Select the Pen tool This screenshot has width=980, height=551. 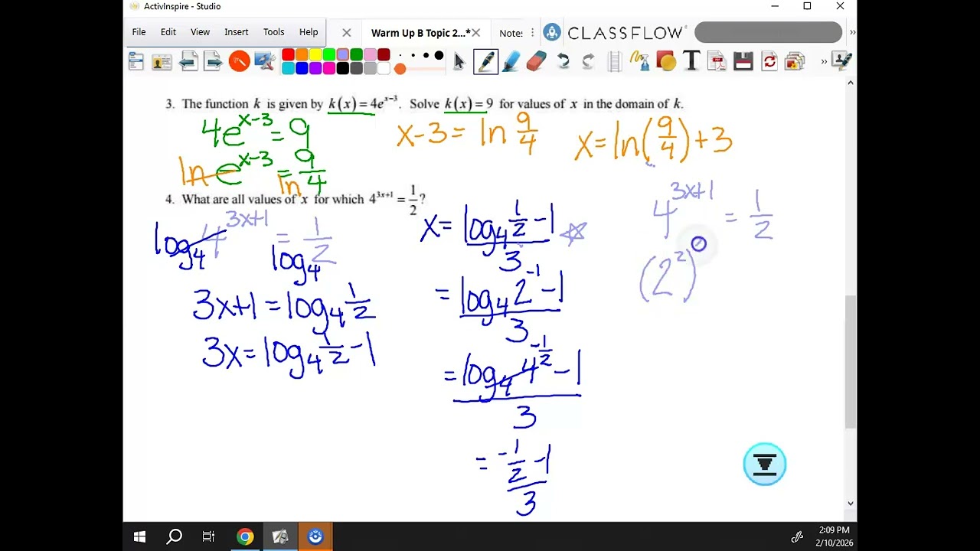coord(485,61)
